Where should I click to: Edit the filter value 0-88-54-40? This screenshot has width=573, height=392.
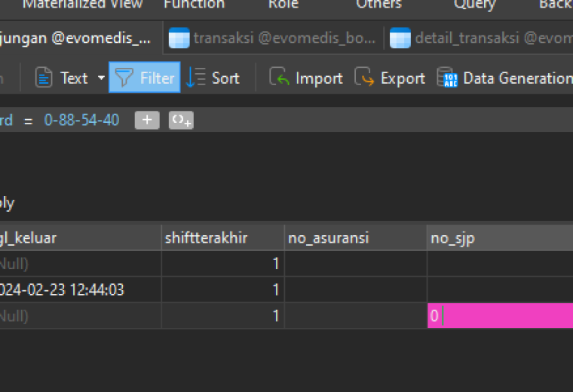point(81,120)
